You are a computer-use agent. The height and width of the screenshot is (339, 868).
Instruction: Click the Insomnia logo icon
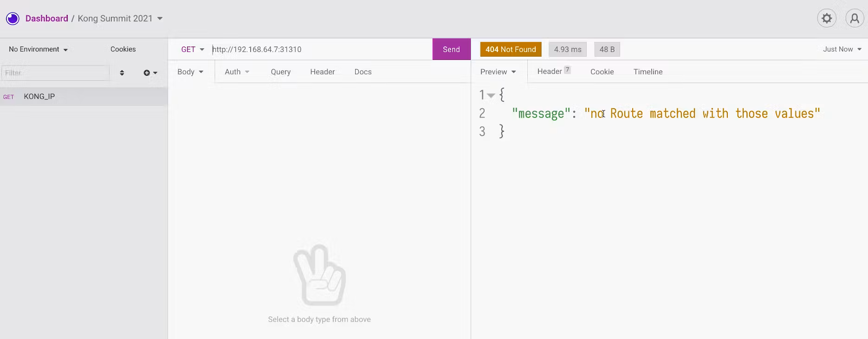pos(13,19)
